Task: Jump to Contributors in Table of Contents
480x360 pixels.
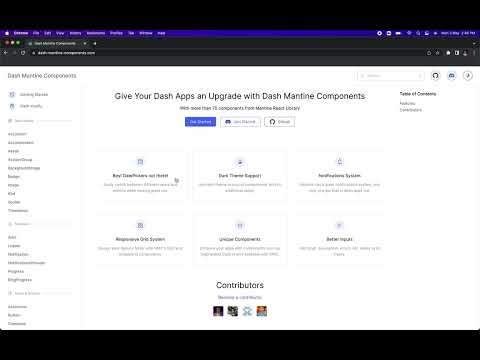Action: coord(411,110)
